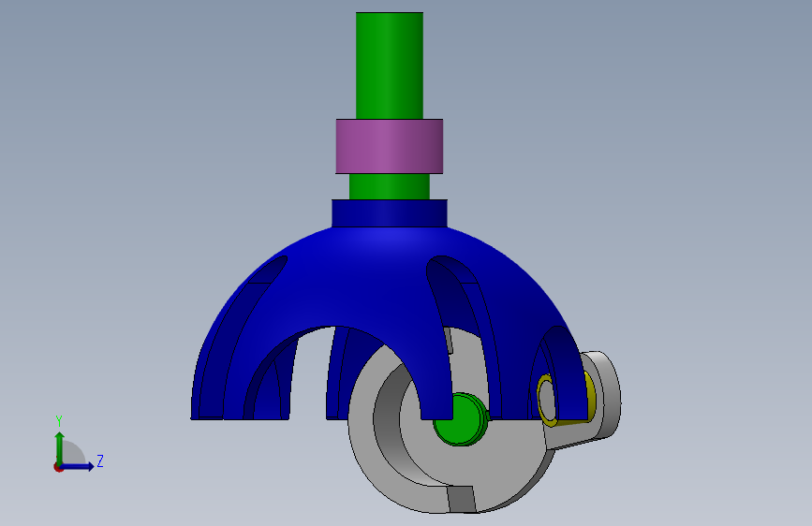The height and width of the screenshot is (526, 812).
Task: Click the red origin dot of the triad
Action: (x=58, y=467)
